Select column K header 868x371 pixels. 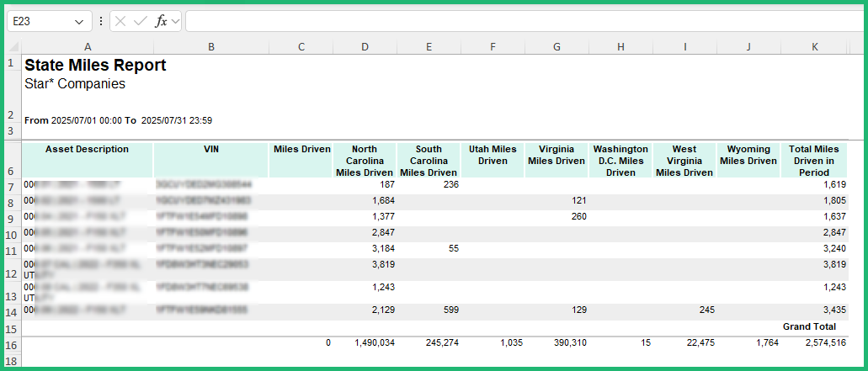tap(814, 47)
